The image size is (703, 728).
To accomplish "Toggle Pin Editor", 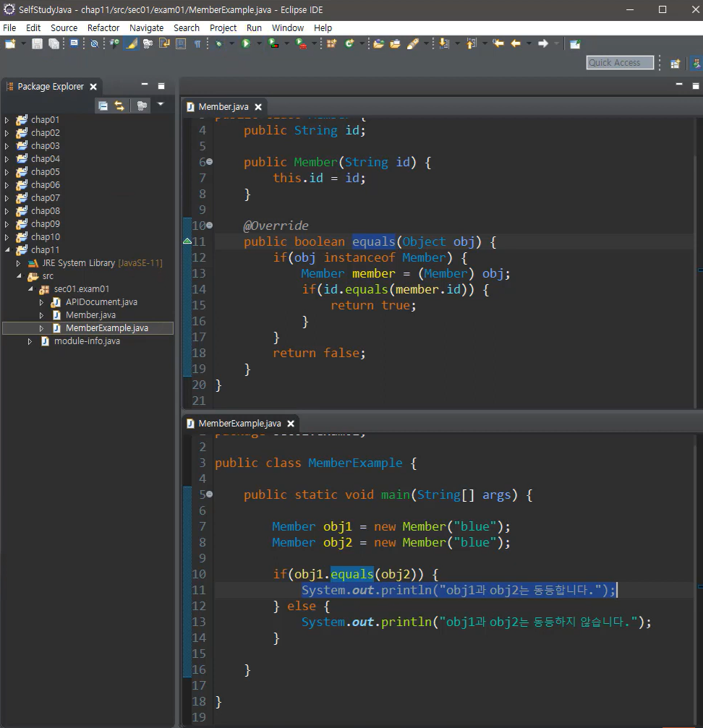I will [x=575, y=43].
